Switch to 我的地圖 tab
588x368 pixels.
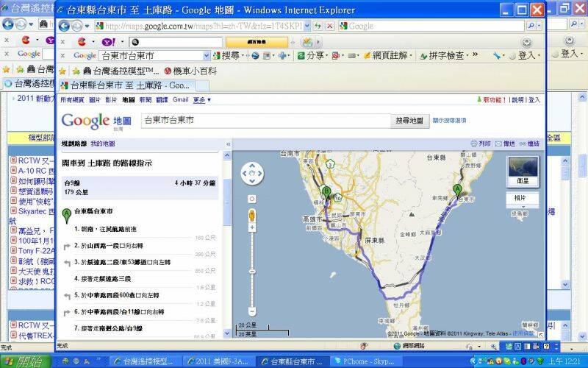click(x=103, y=144)
